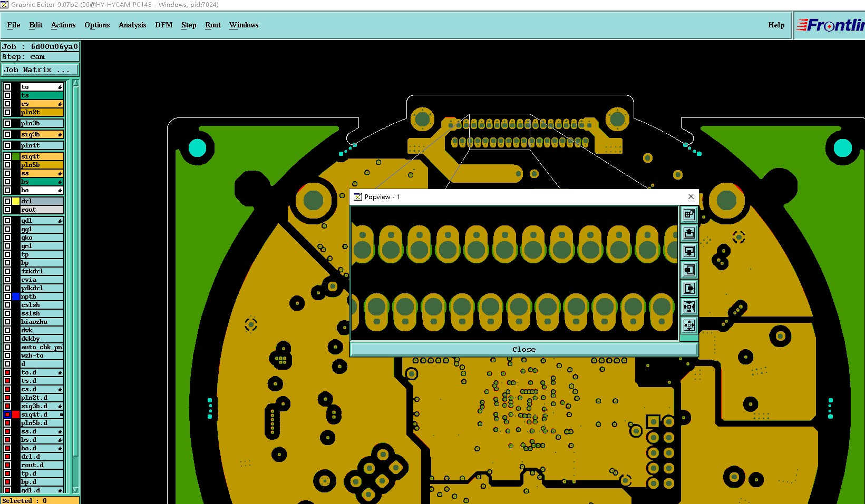Click the layer list scroll-up arrow
This screenshot has height=504, width=865.
[x=75, y=83]
